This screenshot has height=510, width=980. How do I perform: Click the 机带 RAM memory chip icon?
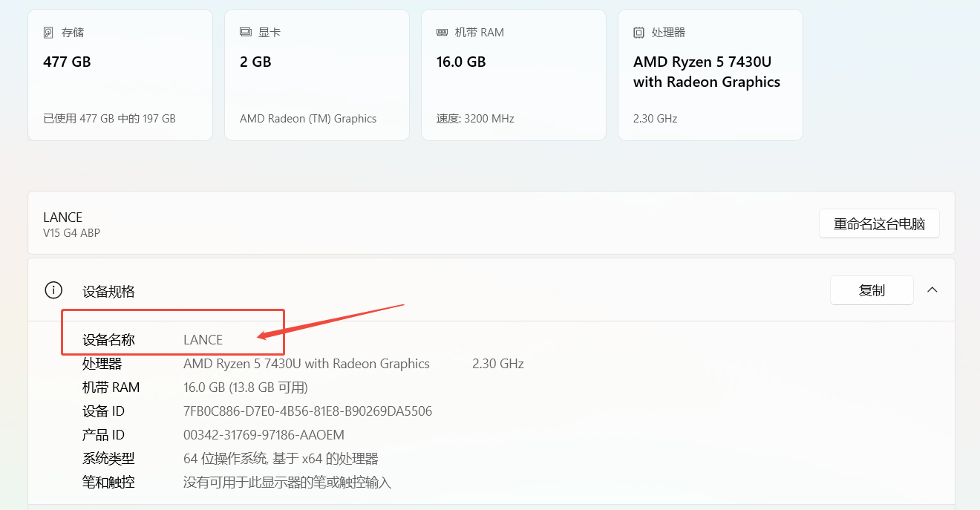(x=441, y=31)
